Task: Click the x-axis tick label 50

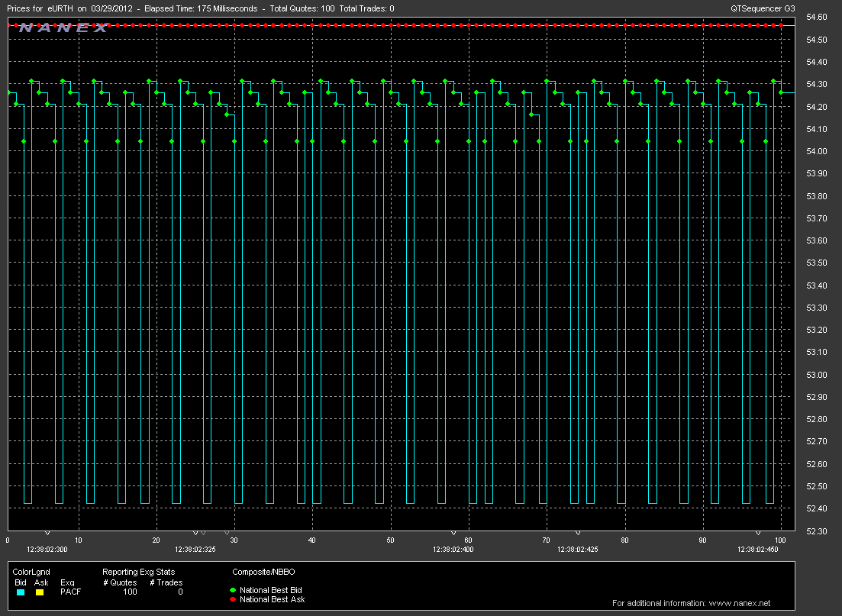Action: pyautogui.click(x=390, y=540)
